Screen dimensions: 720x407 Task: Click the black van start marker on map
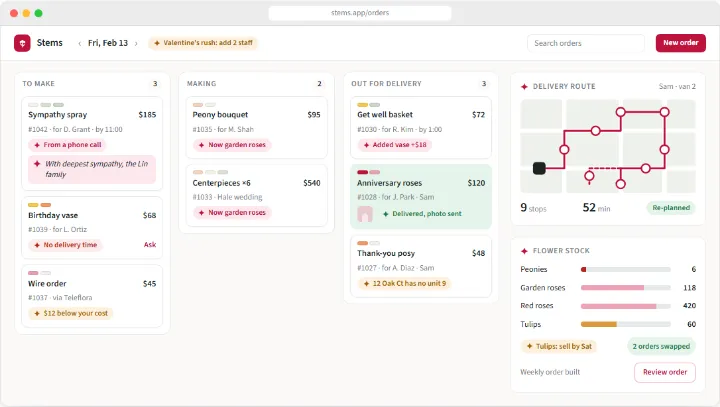click(539, 168)
